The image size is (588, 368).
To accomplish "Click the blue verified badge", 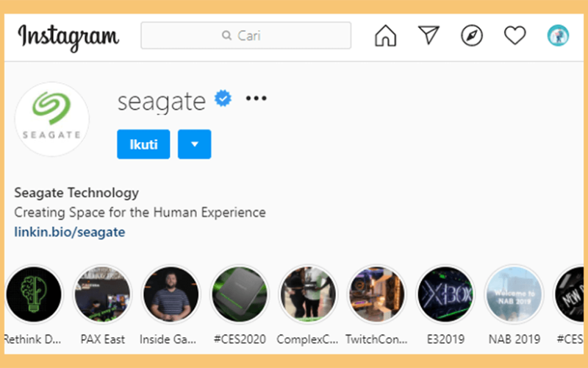I will click(x=223, y=99).
